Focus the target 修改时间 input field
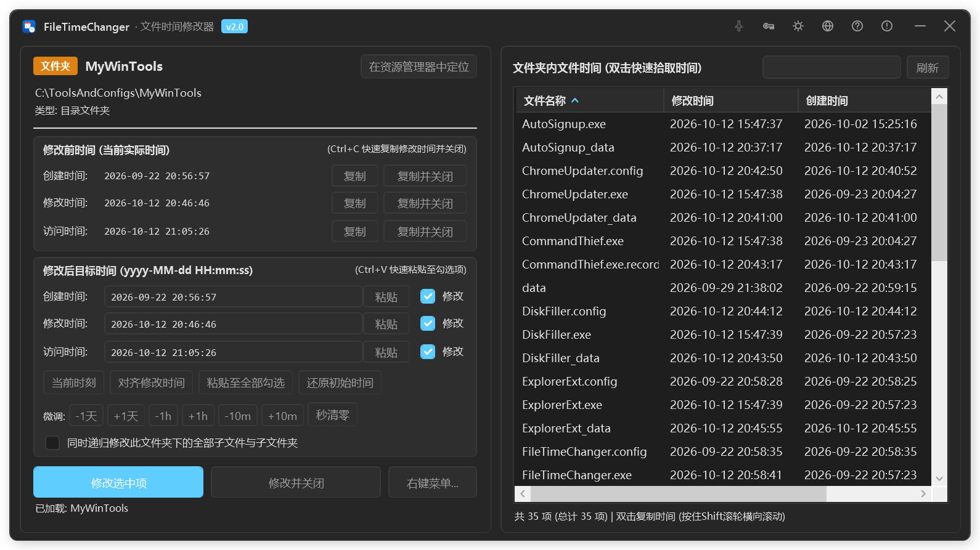Image resolution: width=980 pixels, height=550 pixels. pos(234,324)
